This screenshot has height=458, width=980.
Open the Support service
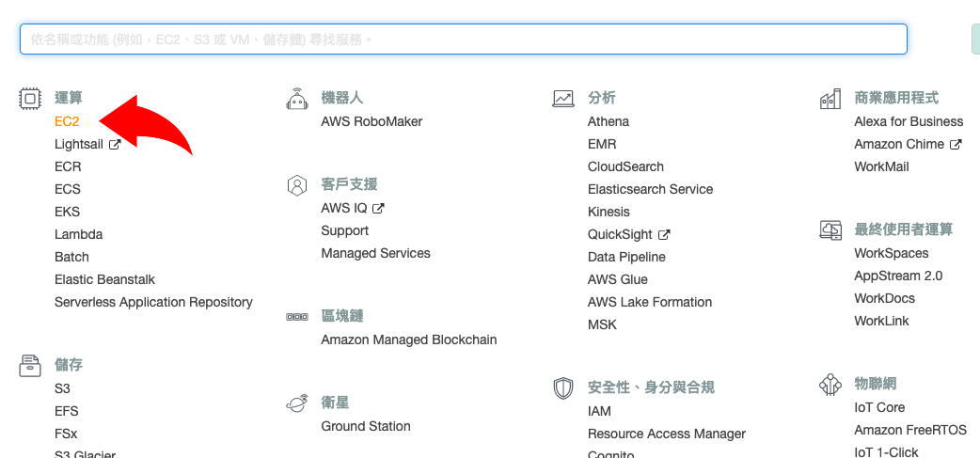[x=345, y=230]
